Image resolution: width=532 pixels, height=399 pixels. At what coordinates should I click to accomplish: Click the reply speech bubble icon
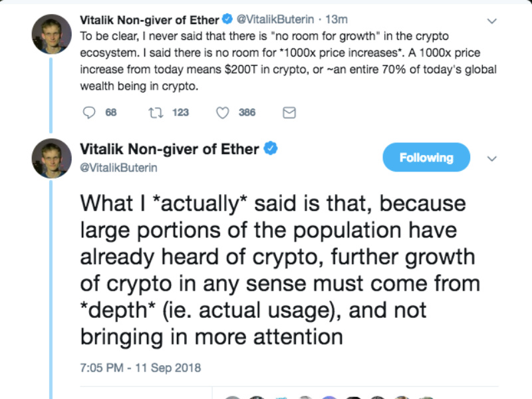(x=89, y=112)
